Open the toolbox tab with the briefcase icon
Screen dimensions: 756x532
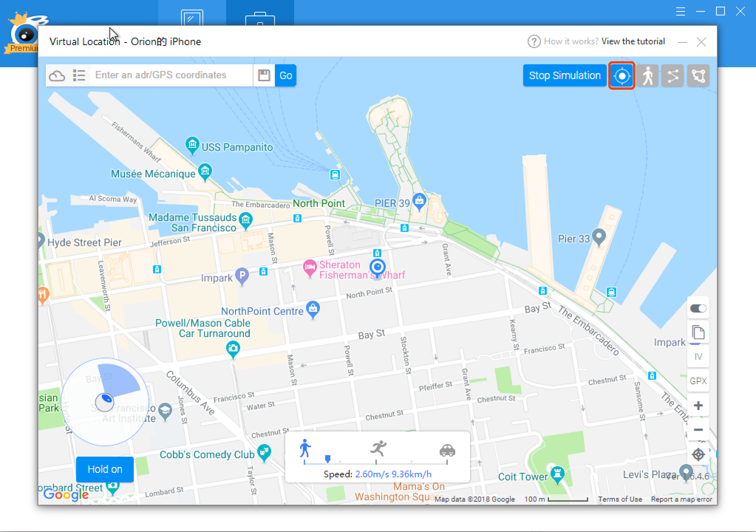click(x=260, y=18)
